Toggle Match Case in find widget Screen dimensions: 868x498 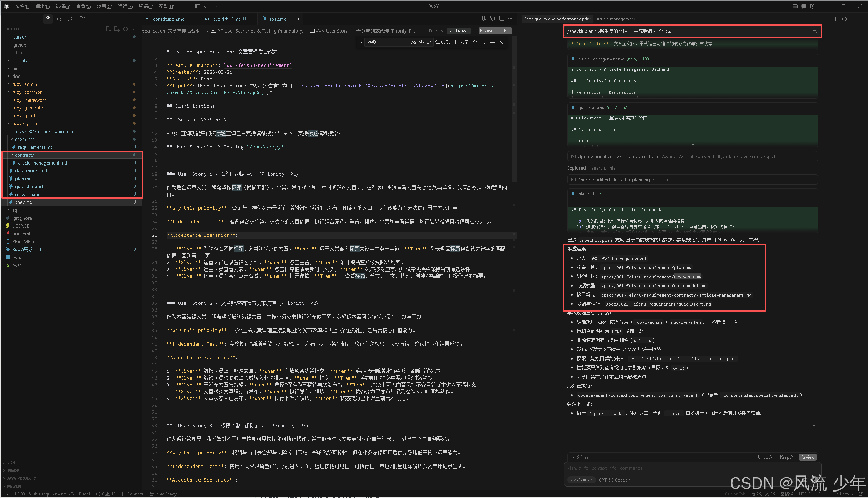414,42
